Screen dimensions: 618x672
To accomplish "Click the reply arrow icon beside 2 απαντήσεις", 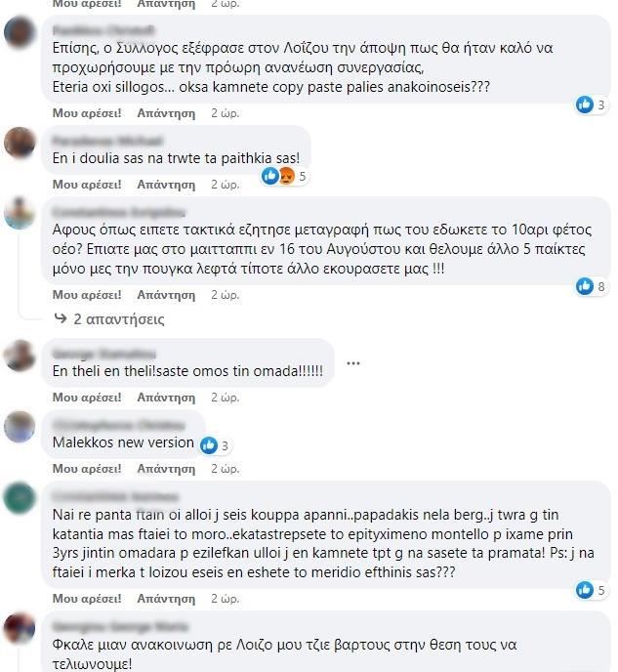I will (x=61, y=318).
